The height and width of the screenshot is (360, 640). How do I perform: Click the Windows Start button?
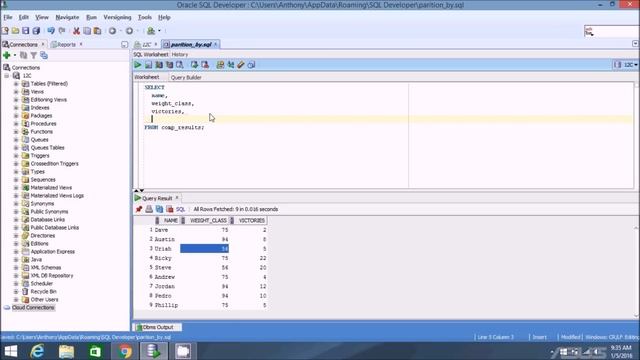[11, 351]
